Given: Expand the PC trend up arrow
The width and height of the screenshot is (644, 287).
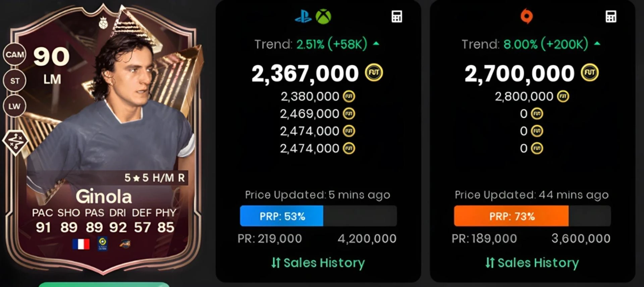Looking at the screenshot, I should tap(597, 43).
